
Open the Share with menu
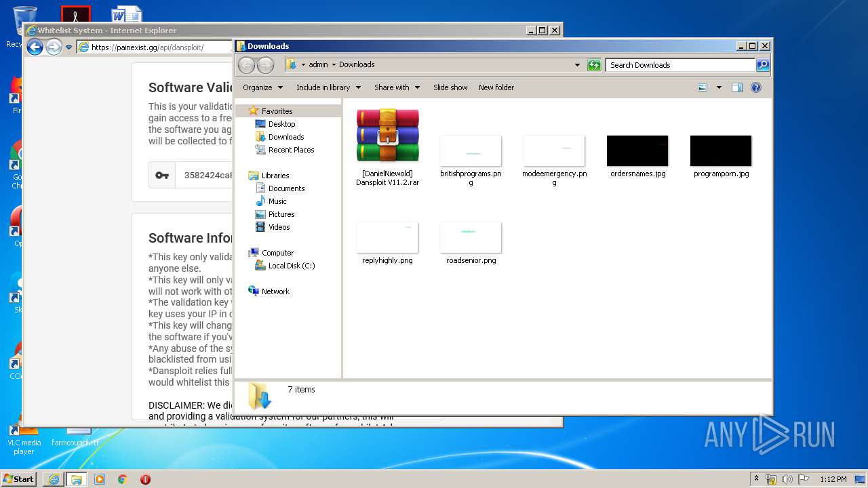pyautogui.click(x=397, y=87)
